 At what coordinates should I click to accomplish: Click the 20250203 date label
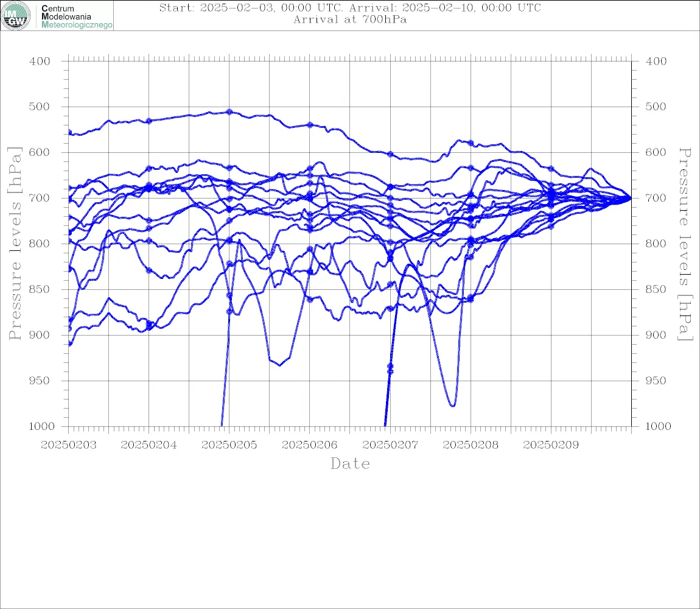(x=68, y=445)
